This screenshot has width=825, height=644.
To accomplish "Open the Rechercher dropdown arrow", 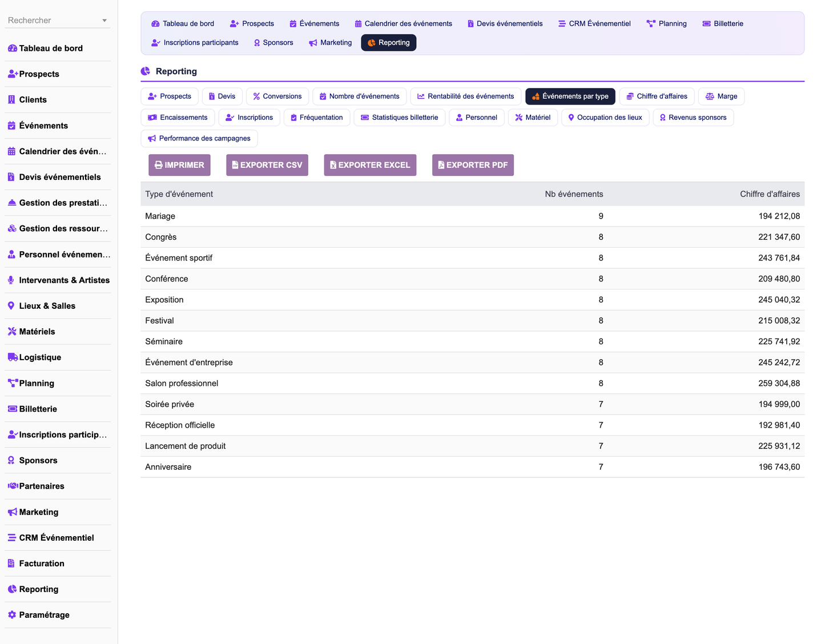I will click(104, 21).
